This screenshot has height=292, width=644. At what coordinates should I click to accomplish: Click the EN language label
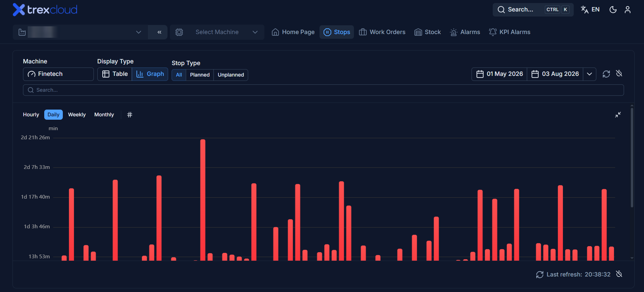596,9
